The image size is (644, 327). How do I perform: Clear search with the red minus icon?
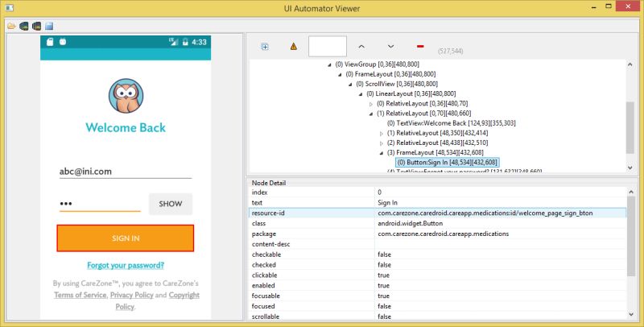420,47
